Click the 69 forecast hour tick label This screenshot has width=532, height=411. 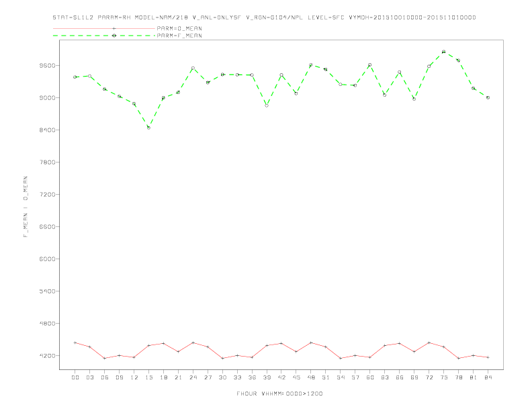pos(414,377)
